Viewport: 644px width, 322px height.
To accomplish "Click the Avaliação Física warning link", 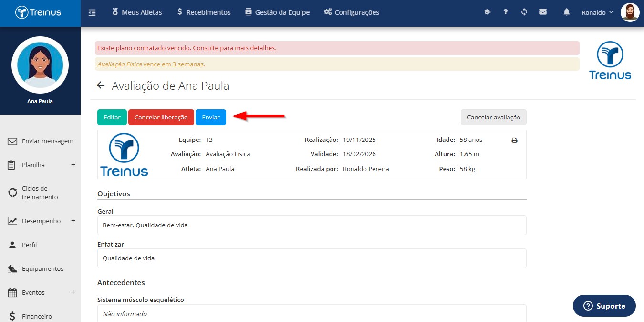I will coord(119,64).
